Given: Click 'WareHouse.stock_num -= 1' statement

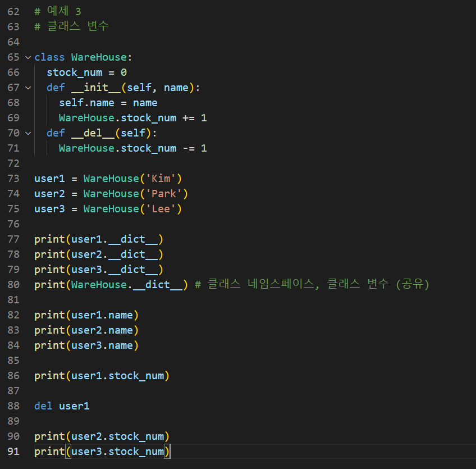Looking at the screenshot, I should [132, 148].
